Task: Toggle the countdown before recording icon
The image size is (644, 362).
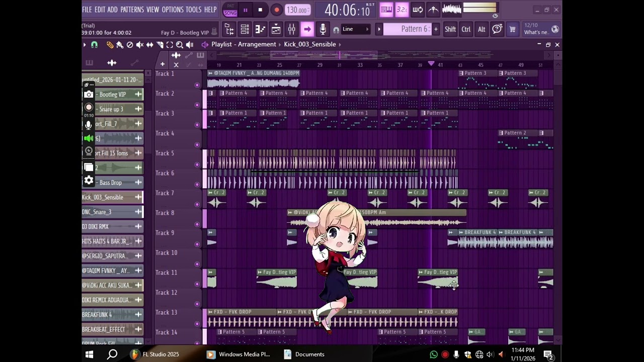Action: tap(401, 10)
